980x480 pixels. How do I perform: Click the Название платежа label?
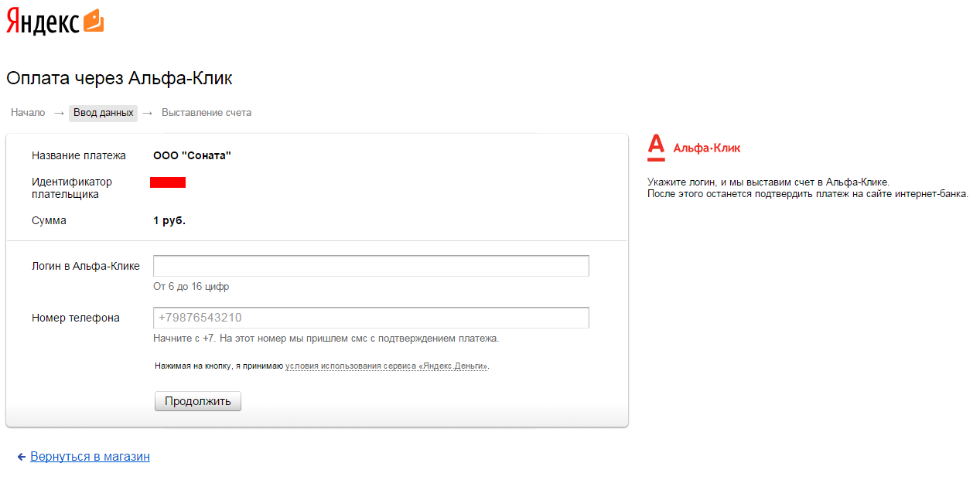(78, 155)
